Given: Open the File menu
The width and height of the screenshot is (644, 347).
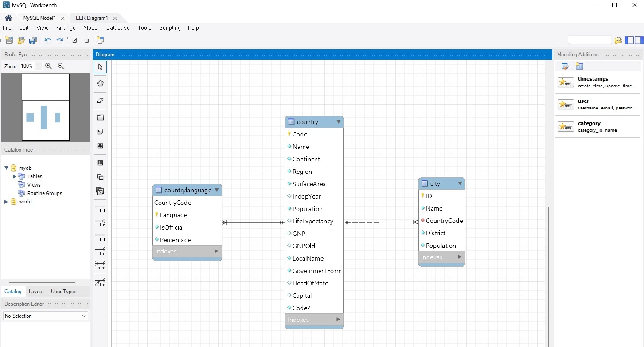Looking at the screenshot, I should pos(7,27).
